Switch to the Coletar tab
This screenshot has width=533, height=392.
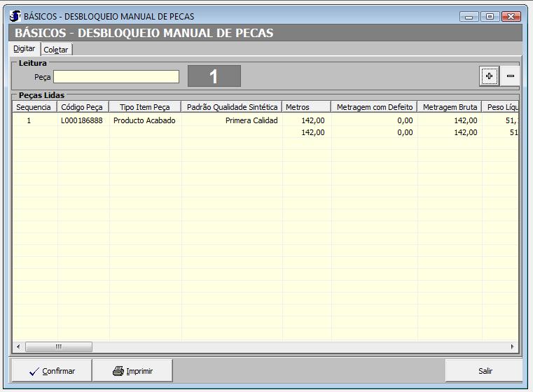pos(57,50)
